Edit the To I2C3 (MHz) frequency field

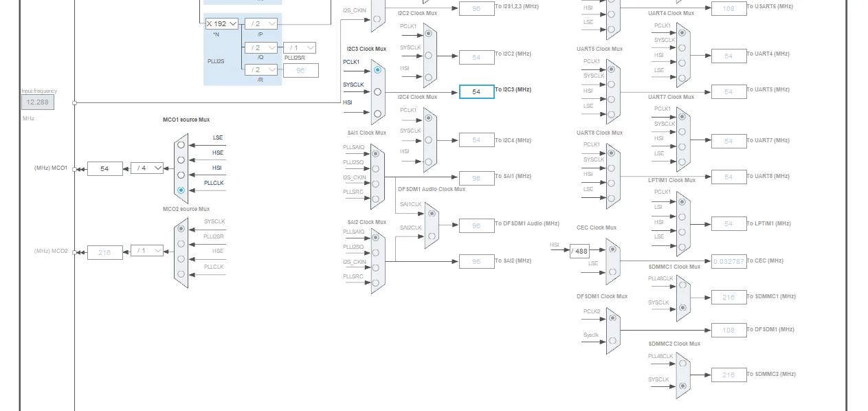coord(477,91)
